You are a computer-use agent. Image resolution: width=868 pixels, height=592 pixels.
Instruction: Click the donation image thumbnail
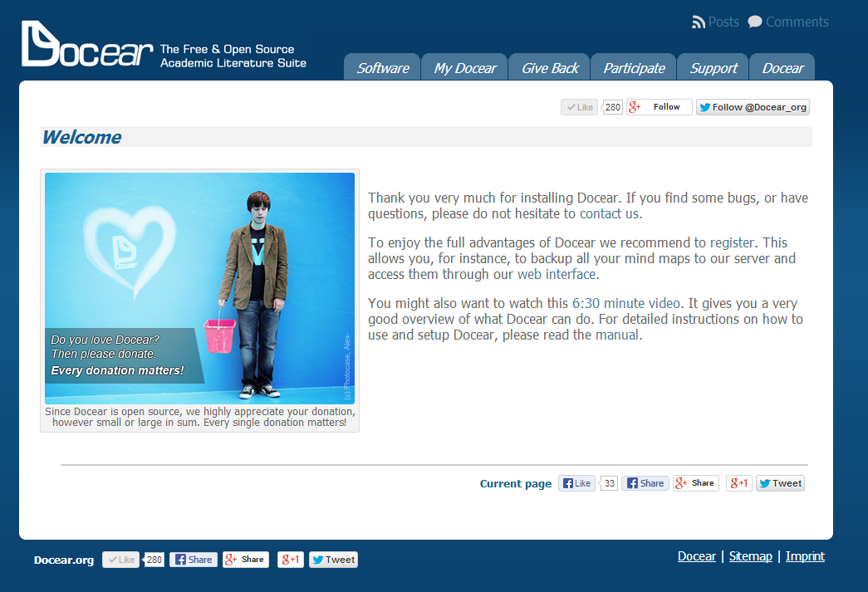click(x=200, y=288)
